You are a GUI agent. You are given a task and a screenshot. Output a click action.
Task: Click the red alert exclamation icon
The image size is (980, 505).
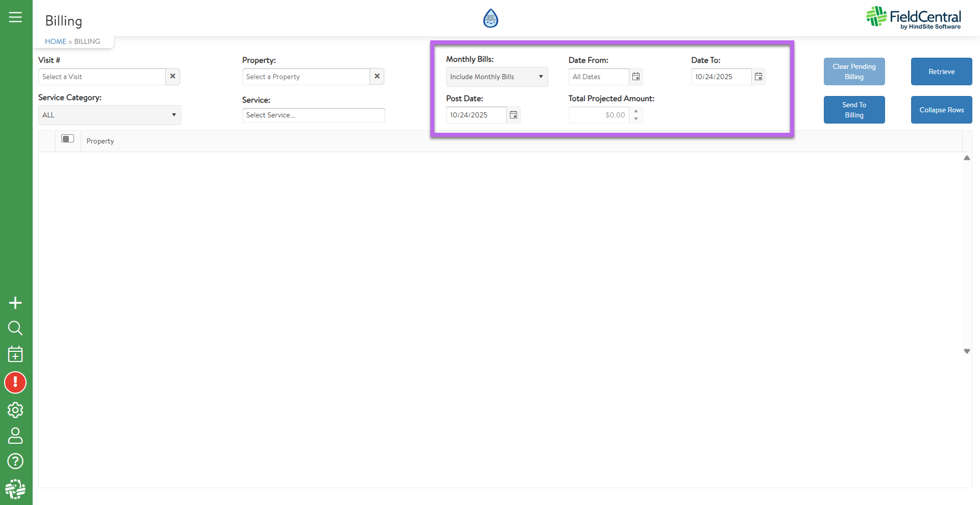[15, 382]
